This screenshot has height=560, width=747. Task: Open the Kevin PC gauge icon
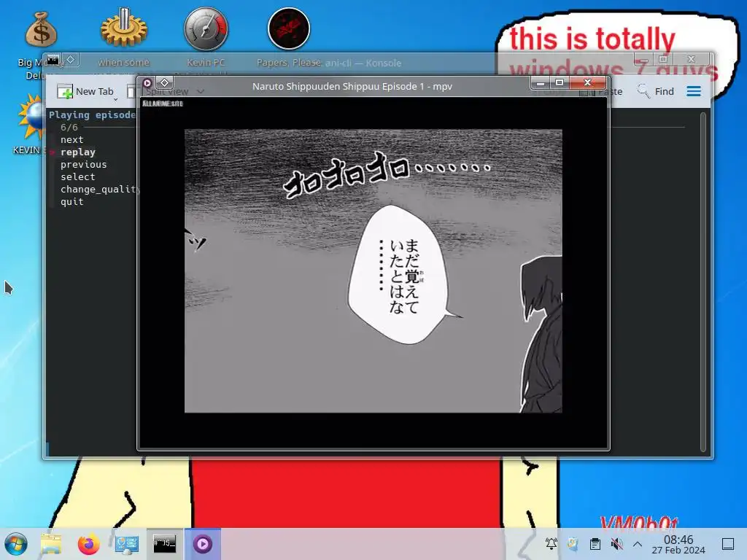pos(206,28)
